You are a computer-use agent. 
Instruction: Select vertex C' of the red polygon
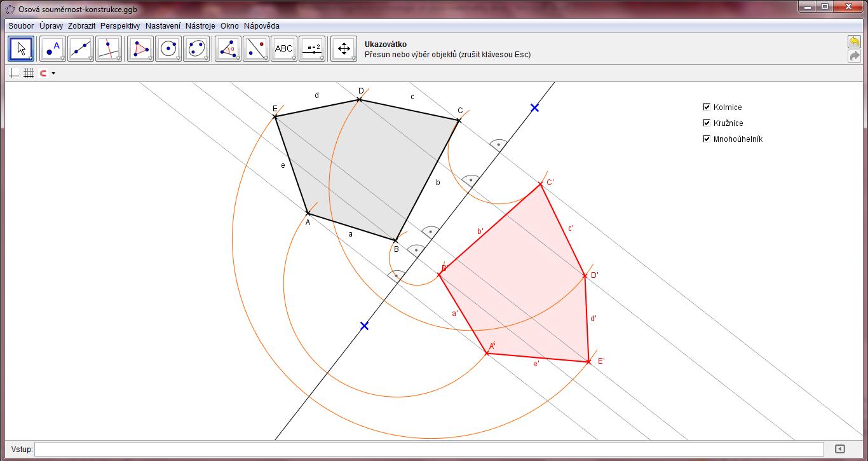pos(541,184)
